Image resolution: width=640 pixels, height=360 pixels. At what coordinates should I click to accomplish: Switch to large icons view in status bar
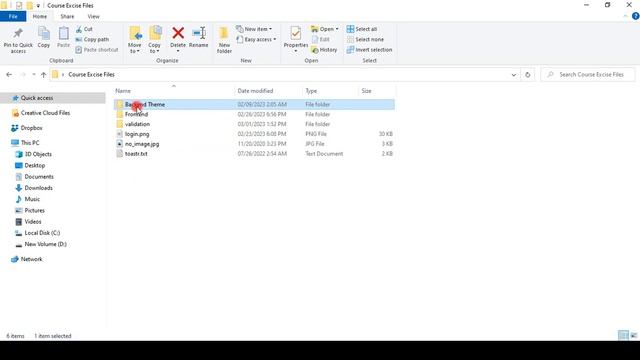(633, 336)
